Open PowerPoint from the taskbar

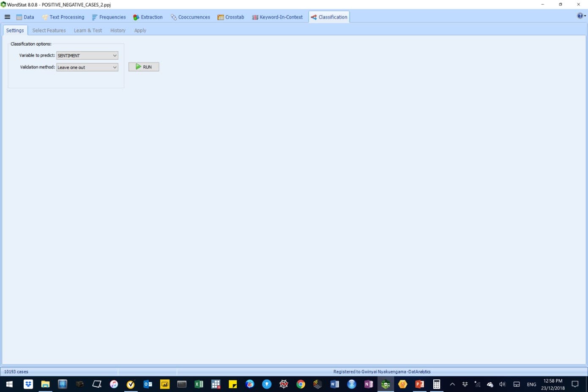(x=419, y=384)
